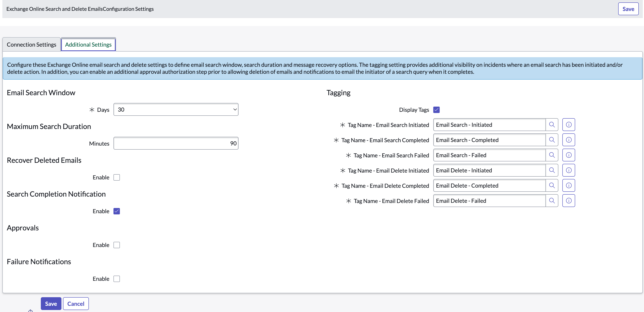Disable Search Completion Notification checkbox
Image resolution: width=644 pixels, height=312 pixels.
[116, 211]
